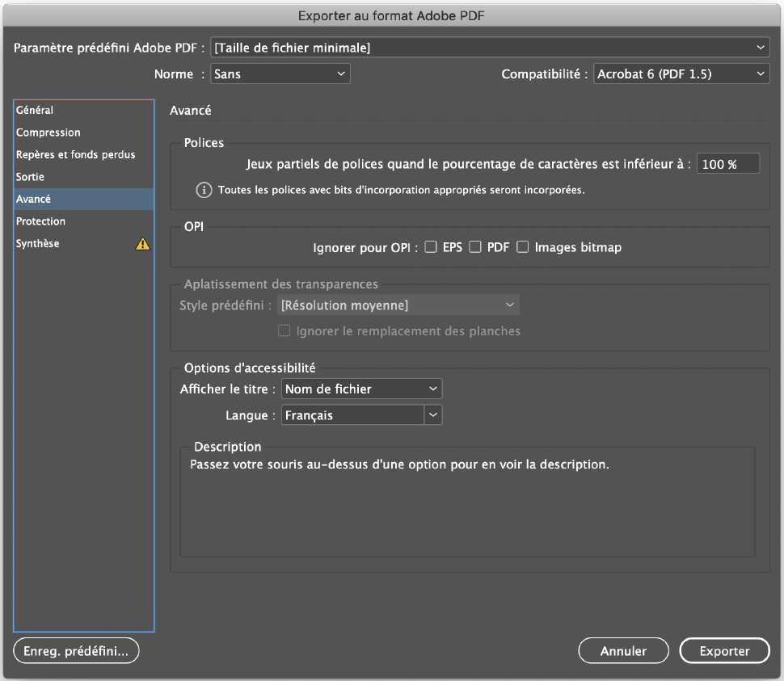The width and height of the screenshot is (784, 681).
Task: Click the Ignorer pour OPI label
Action: click(x=365, y=247)
